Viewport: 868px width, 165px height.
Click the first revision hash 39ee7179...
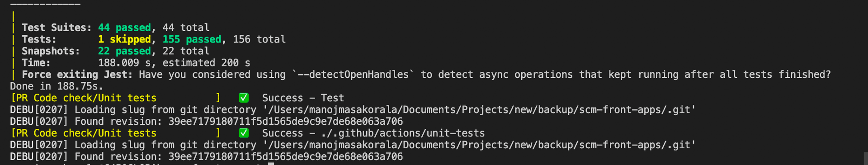(x=285, y=121)
